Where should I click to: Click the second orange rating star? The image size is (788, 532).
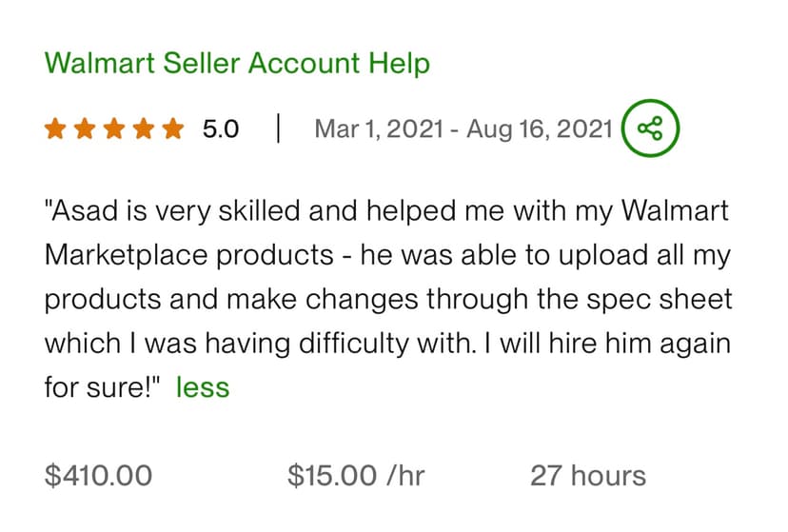click(85, 128)
